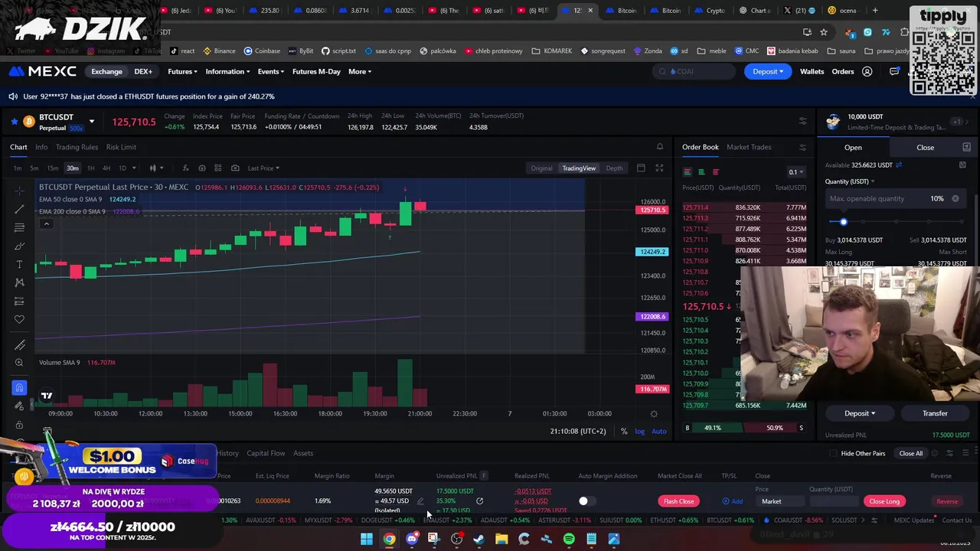Expand the Deposit dropdown in top bar
The width and height of the screenshot is (980, 551).
(x=768, y=72)
